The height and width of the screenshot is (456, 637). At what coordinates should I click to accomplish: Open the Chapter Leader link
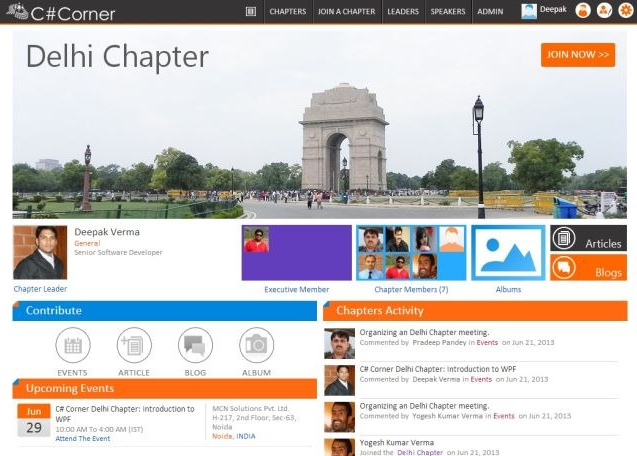point(40,289)
